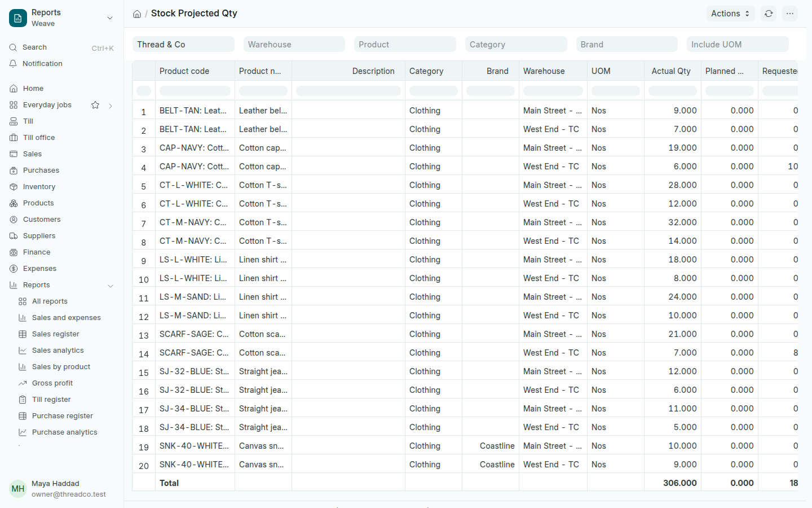Screen dimensions: 812x508
Task: Open Sales module in the sidebar
Action: click(61, 154)
